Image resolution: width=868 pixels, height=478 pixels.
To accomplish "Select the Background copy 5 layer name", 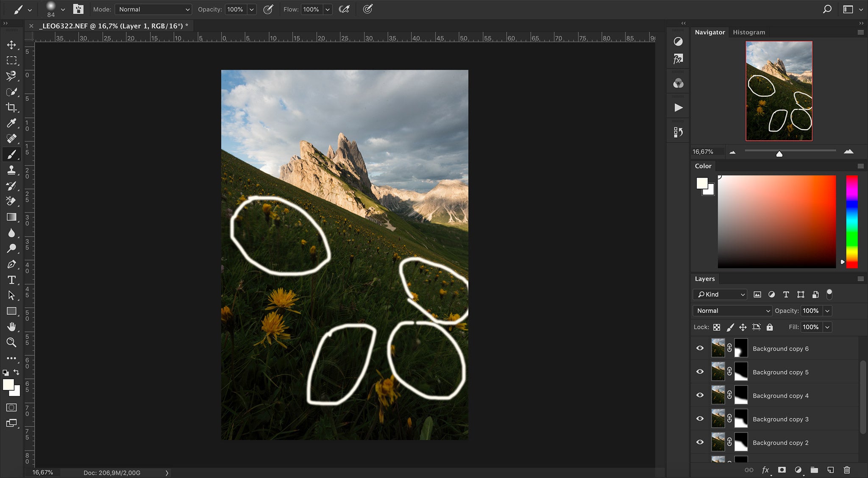I will 780,372.
